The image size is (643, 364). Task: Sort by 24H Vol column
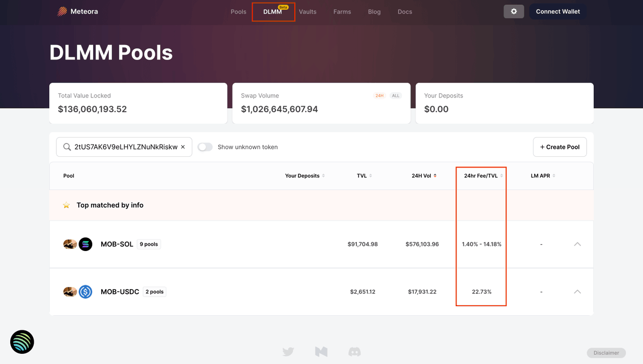pyautogui.click(x=424, y=176)
